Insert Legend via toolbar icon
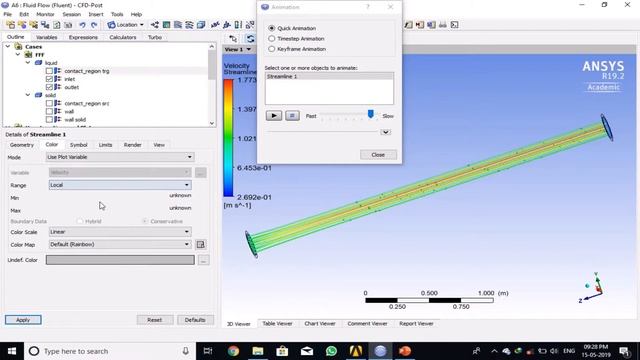 coord(238,25)
